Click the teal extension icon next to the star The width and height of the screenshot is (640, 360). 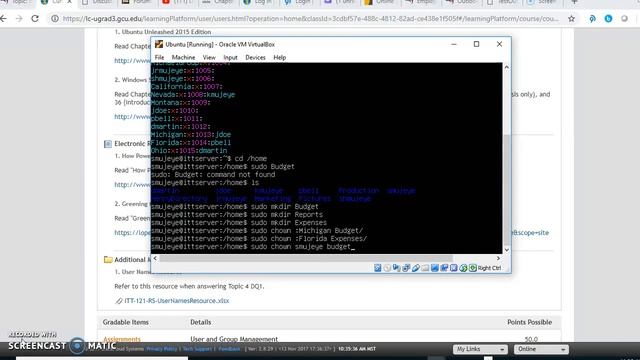click(592, 19)
